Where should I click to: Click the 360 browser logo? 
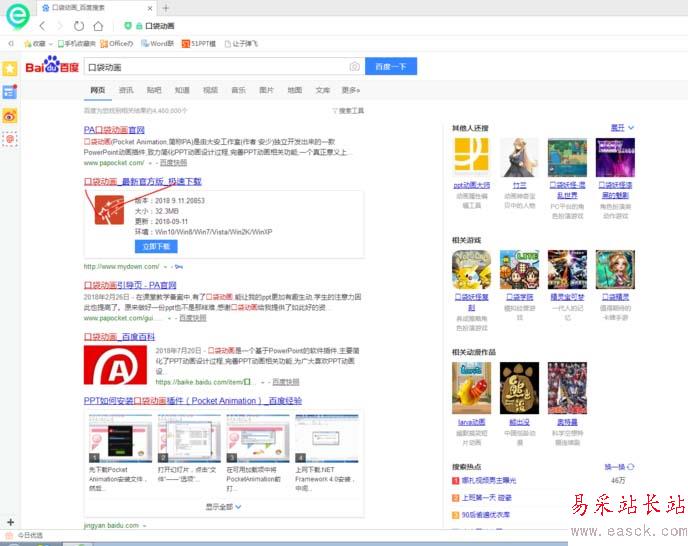click(x=18, y=16)
